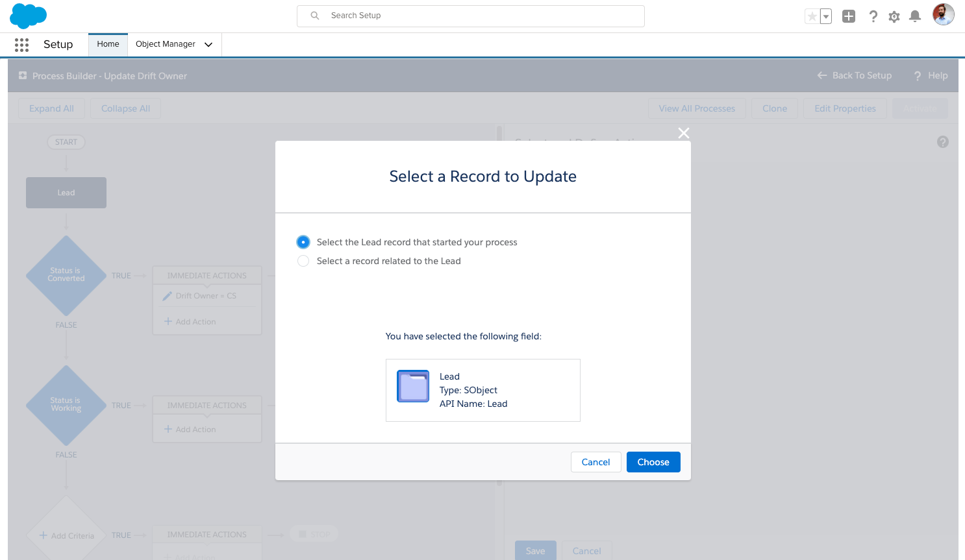The image size is (965, 560).
Task: Click Cancel in the dialog
Action: [595, 462]
